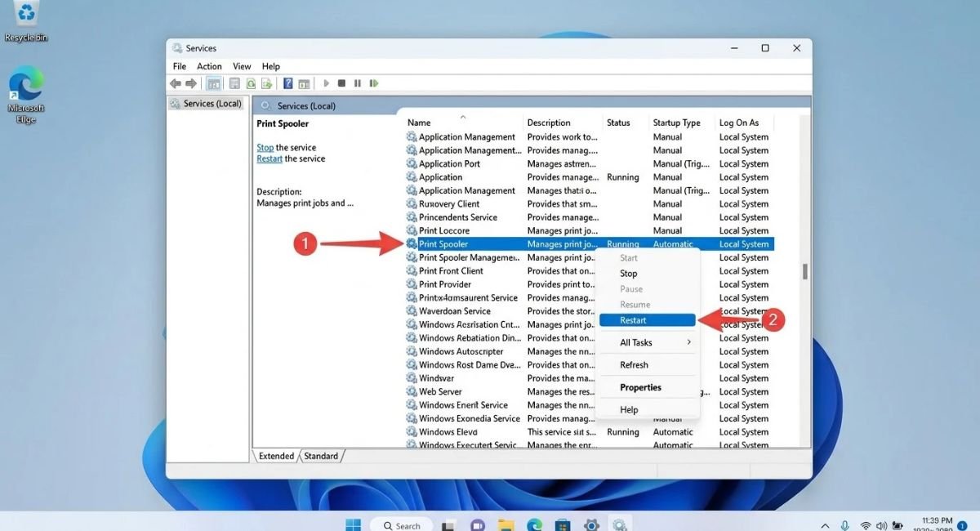Click the blue Help toolbar icon
Screen dimensions: 980x531
[x=288, y=83]
